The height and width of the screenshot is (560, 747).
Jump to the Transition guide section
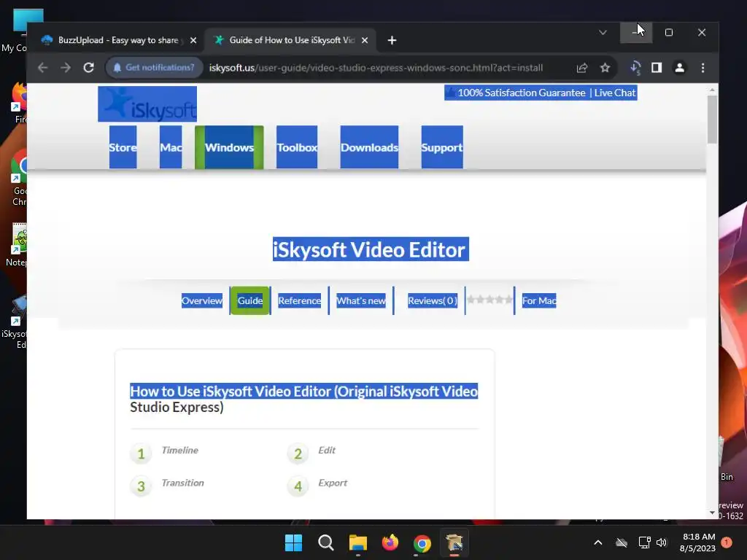pos(182,483)
